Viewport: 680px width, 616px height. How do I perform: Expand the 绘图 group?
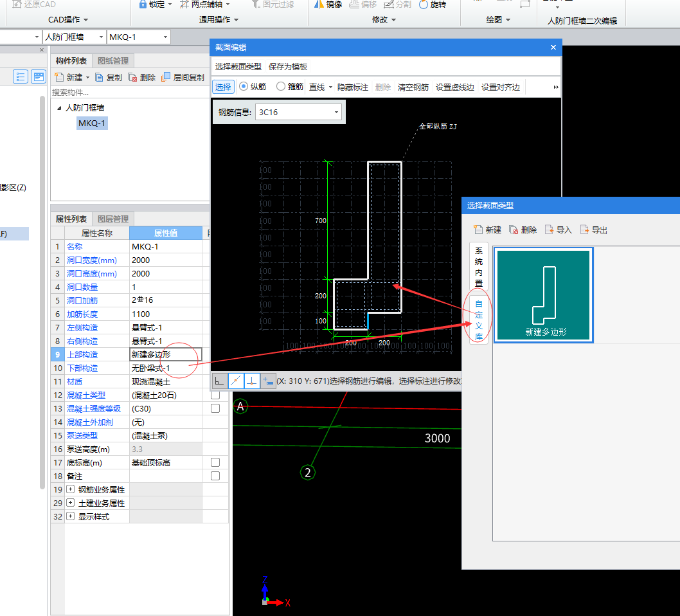[x=498, y=20]
